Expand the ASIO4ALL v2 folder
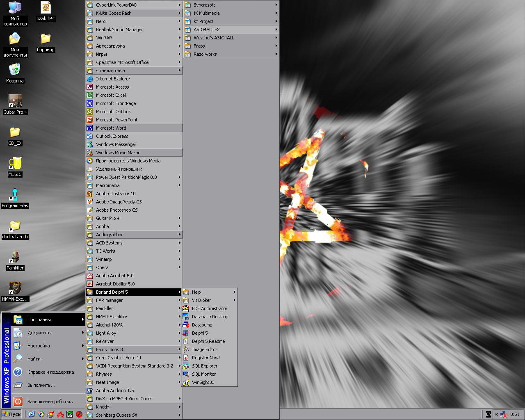 click(x=231, y=30)
